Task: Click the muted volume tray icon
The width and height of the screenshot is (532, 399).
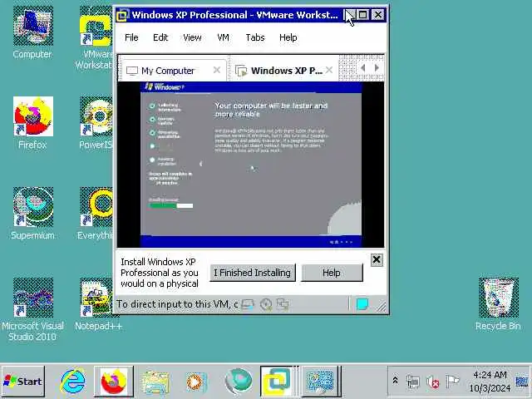Action: point(432,382)
